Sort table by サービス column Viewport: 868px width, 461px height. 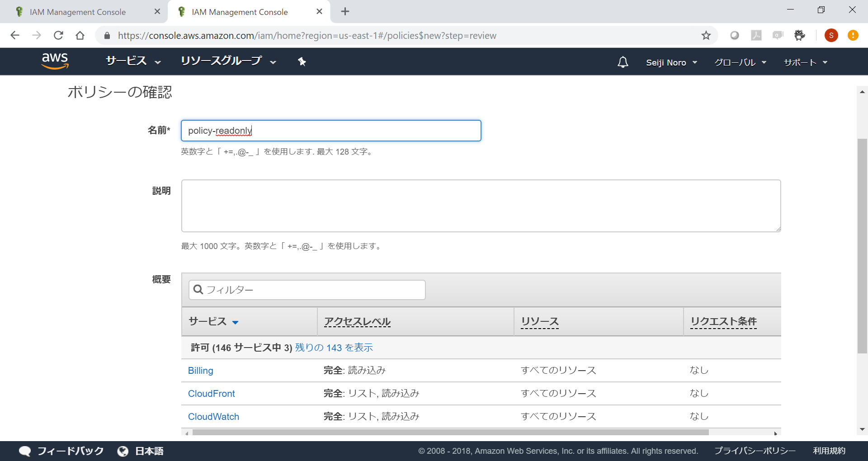point(213,321)
